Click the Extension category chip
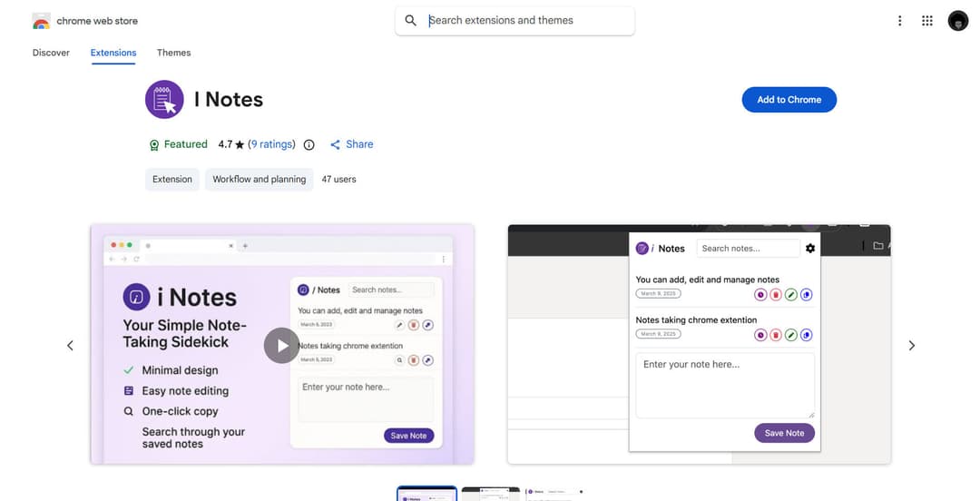The height and width of the screenshot is (501, 980). [x=171, y=180]
